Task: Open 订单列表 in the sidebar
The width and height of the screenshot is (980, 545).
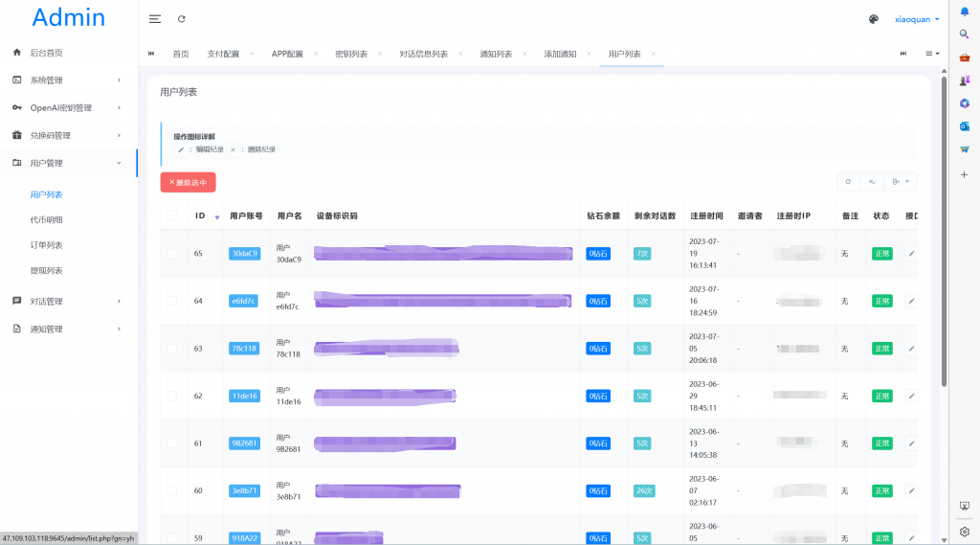Action: tap(47, 245)
